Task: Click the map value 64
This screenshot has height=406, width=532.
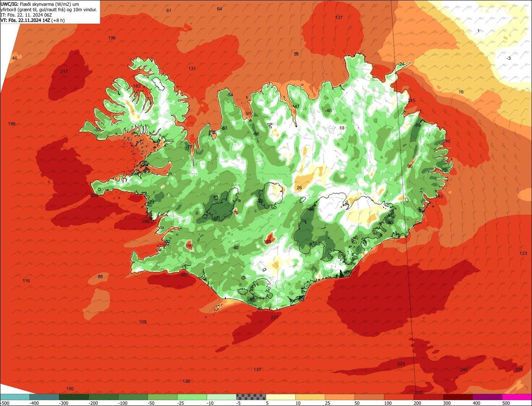Action: click(x=219, y=9)
